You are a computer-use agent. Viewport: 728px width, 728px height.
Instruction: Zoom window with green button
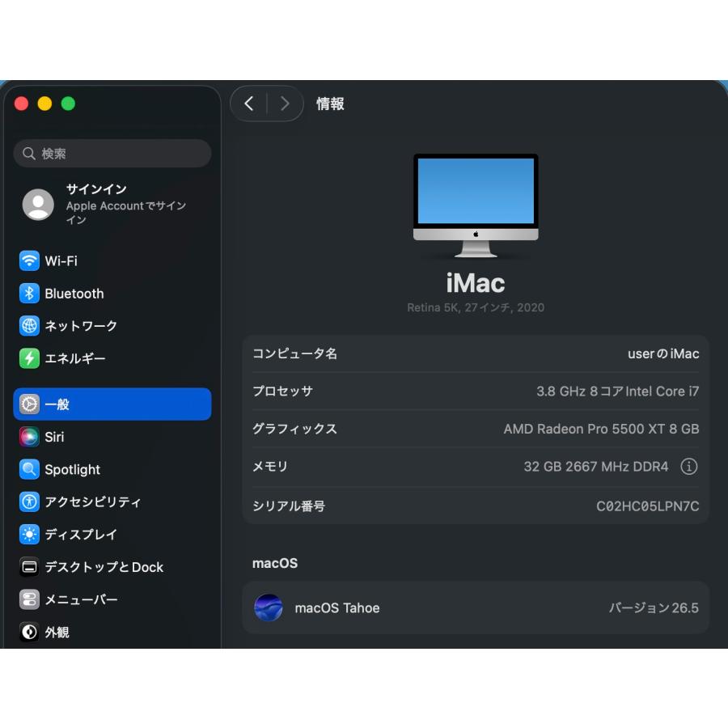[x=68, y=104]
